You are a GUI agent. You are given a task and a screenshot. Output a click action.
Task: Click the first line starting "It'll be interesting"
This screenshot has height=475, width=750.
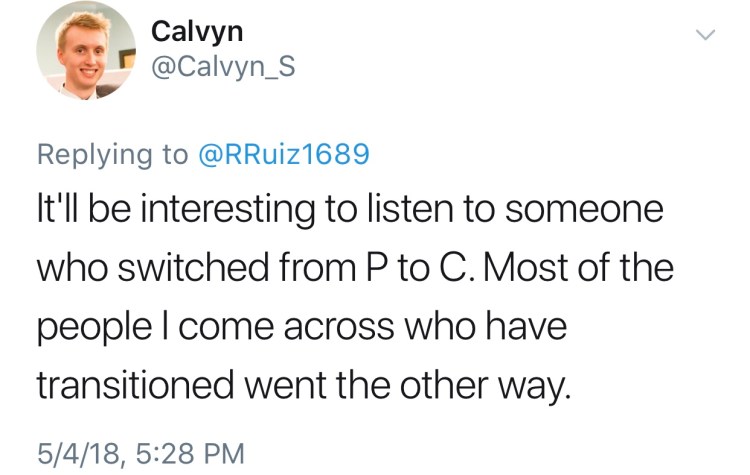(x=336, y=212)
